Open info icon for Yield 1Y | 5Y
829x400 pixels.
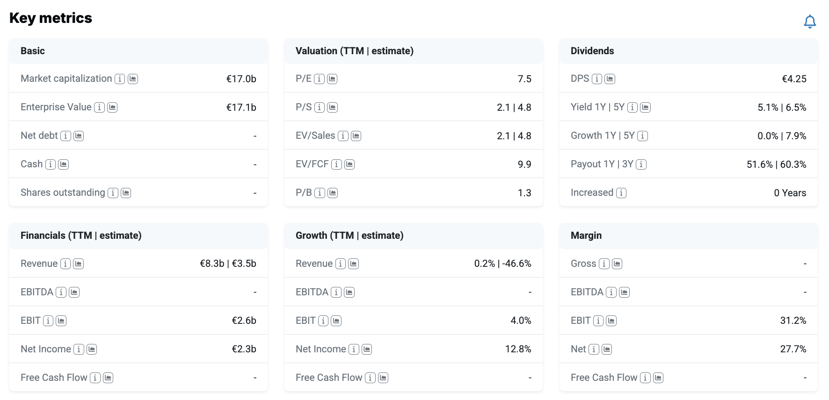click(x=632, y=107)
